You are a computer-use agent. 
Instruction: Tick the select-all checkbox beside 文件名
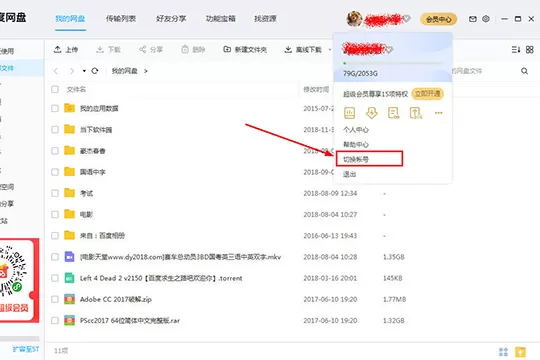click(55, 89)
